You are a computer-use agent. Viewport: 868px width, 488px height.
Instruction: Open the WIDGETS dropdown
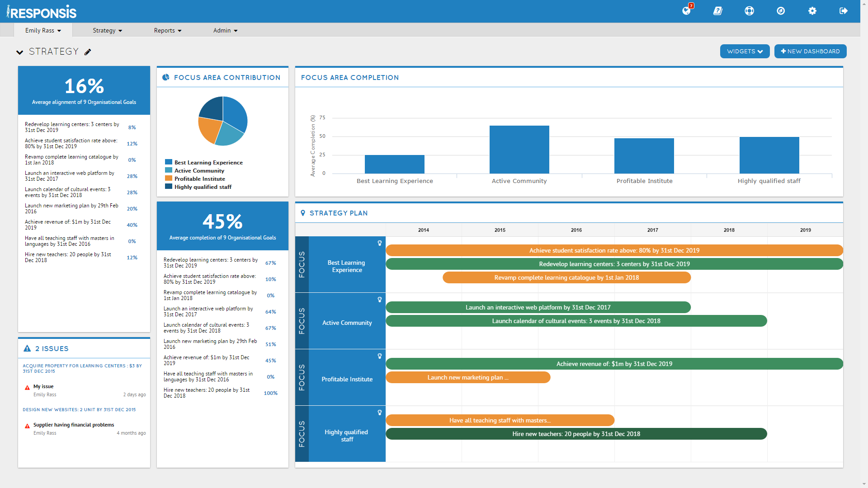[745, 52]
